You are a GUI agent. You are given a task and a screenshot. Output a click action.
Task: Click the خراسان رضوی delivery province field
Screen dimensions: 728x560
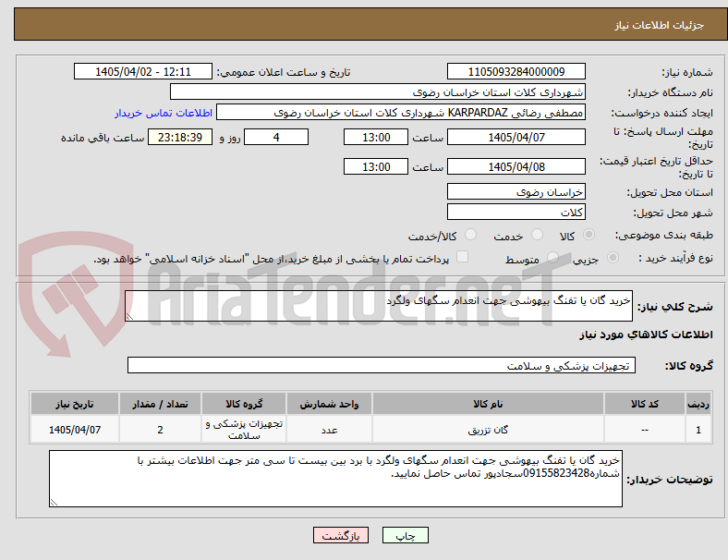[516, 192]
